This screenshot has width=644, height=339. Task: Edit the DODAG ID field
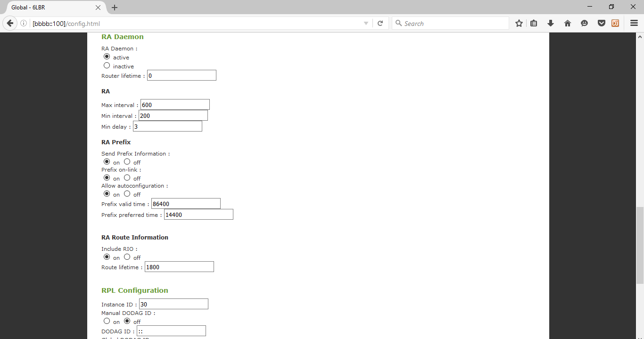click(x=171, y=331)
